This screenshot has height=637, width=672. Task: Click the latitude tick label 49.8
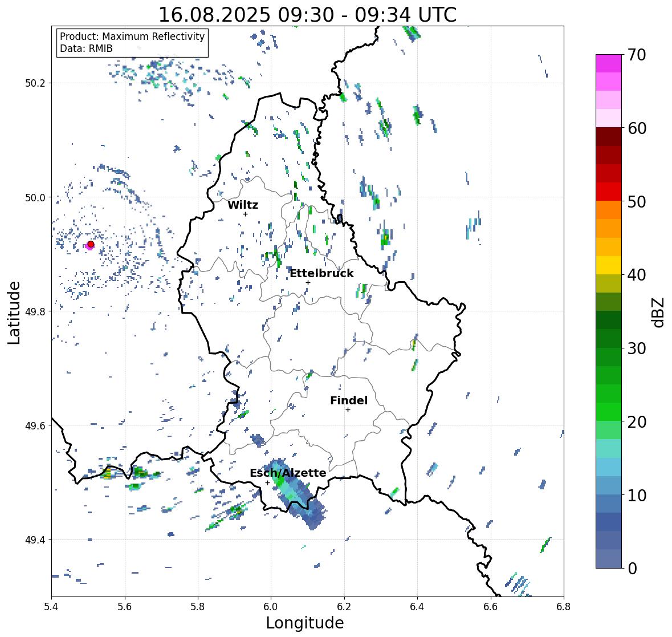[35, 311]
